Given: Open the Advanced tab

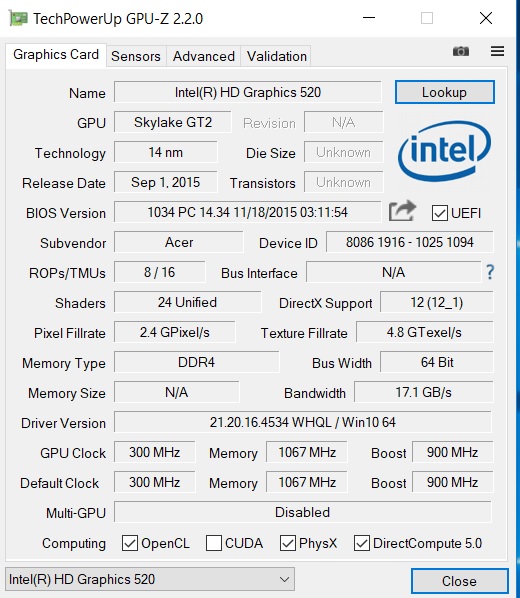Looking at the screenshot, I should click(x=204, y=56).
